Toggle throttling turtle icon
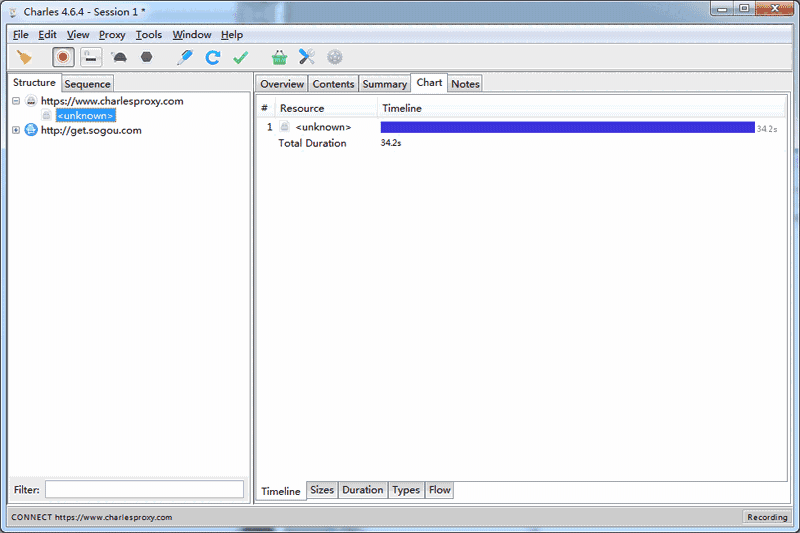The image size is (800, 533). pos(119,57)
